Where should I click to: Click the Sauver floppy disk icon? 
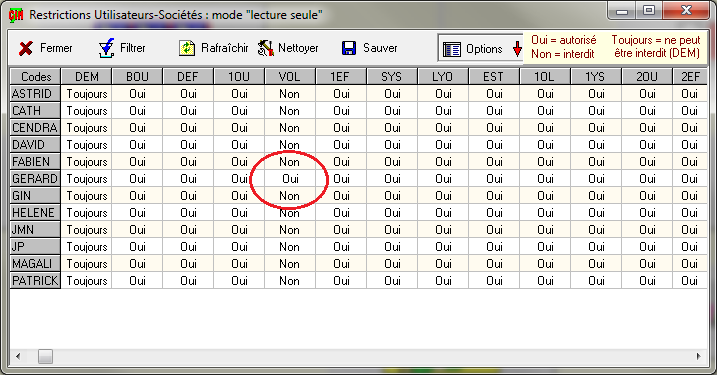click(x=349, y=48)
